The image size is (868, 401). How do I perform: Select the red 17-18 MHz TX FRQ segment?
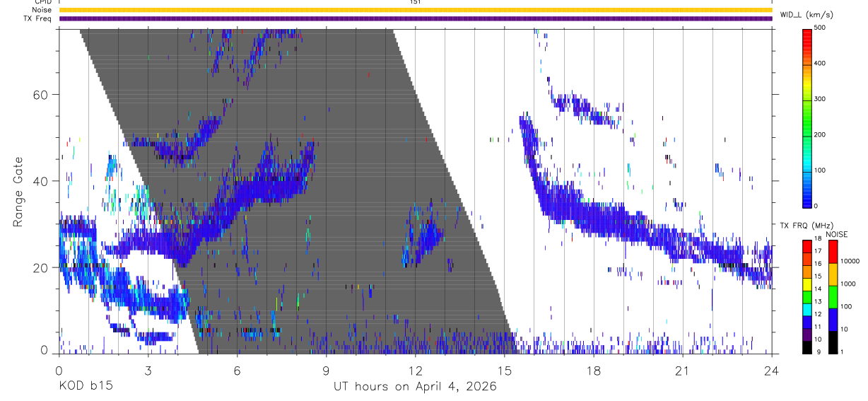807,245
